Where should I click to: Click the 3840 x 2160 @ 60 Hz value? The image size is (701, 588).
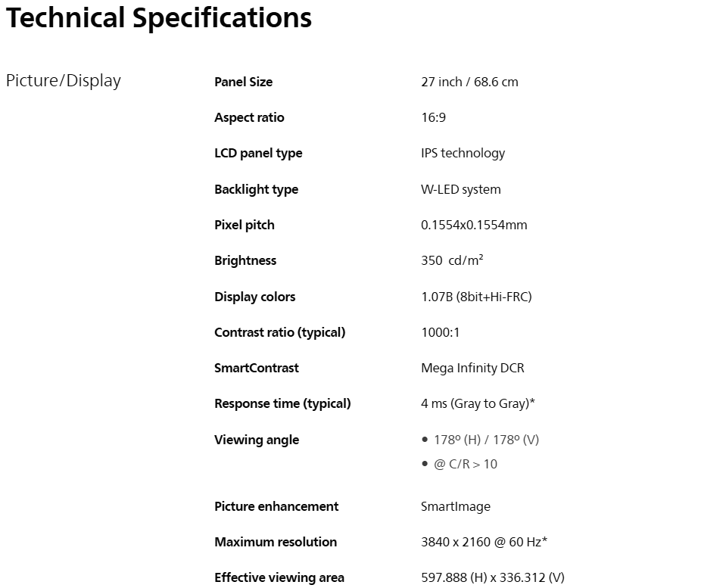[484, 542]
